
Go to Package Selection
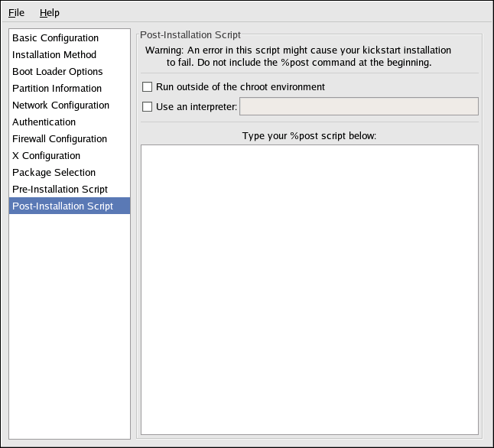(54, 173)
